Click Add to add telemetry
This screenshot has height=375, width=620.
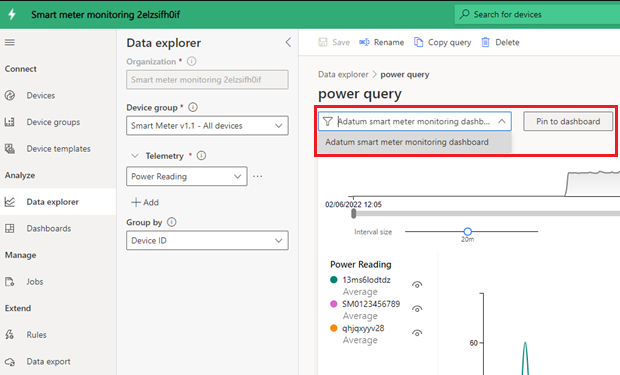(145, 202)
